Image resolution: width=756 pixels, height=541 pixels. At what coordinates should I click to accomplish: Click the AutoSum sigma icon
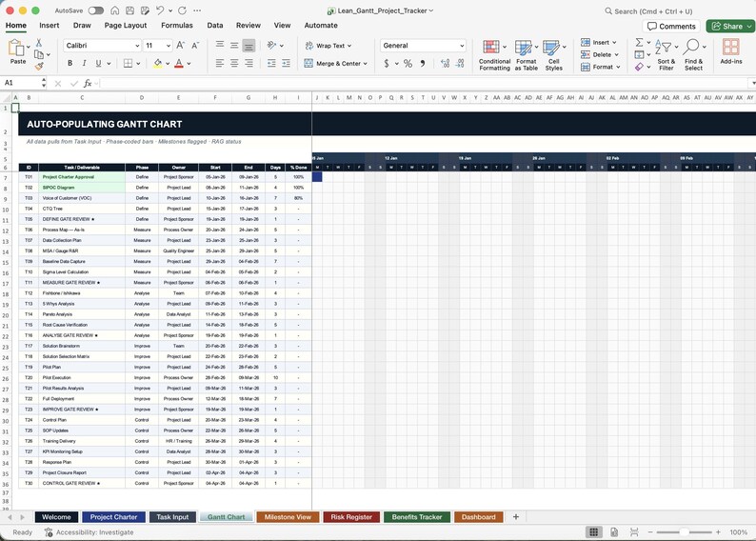coord(639,43)
